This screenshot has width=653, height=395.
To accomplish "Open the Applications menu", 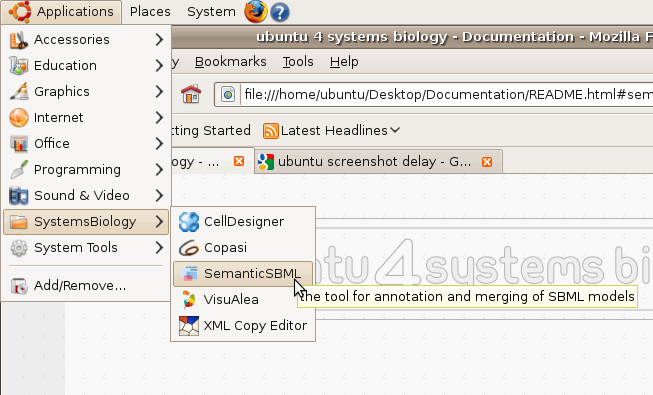I will 62,12.
